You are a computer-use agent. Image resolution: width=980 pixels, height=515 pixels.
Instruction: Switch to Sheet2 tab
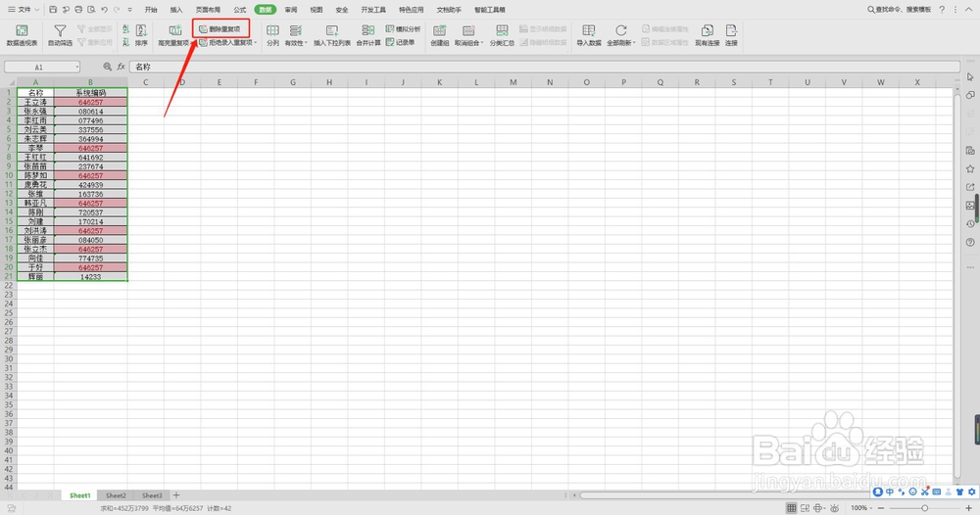click(x=116, y=495)
